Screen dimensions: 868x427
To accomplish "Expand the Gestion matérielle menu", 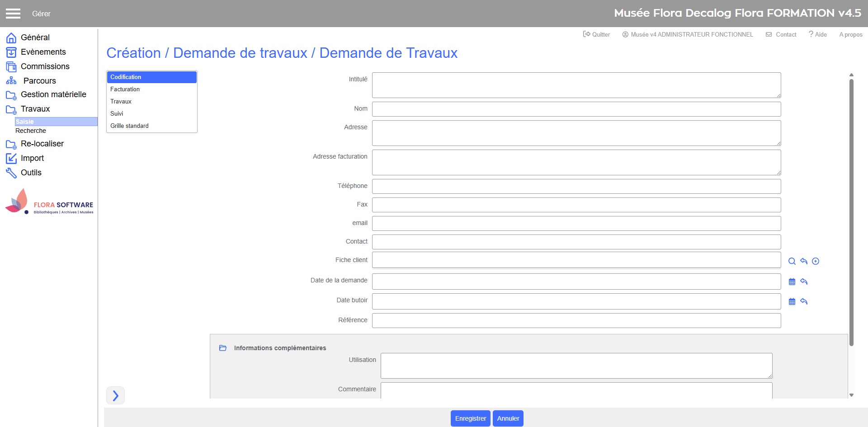I will coord(53,94).
